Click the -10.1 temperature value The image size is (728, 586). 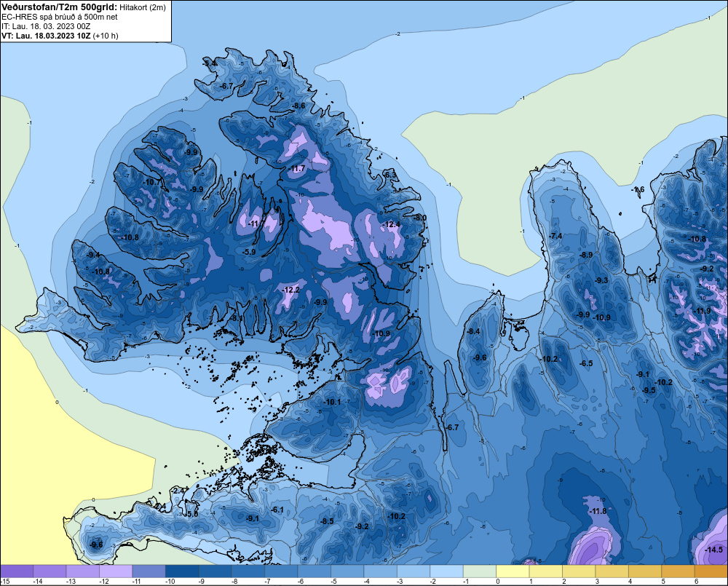(x=332, y=402)
